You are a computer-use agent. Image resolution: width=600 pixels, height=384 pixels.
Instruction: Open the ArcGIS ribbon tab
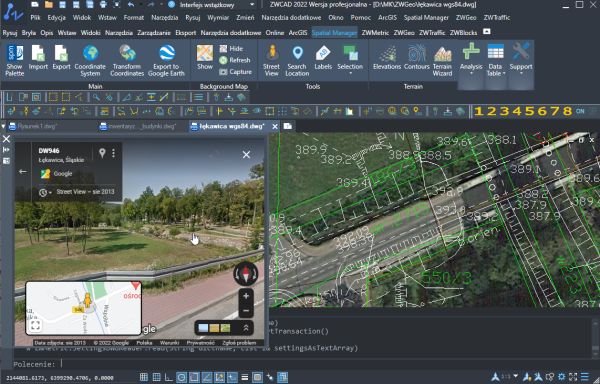(298, 33)
